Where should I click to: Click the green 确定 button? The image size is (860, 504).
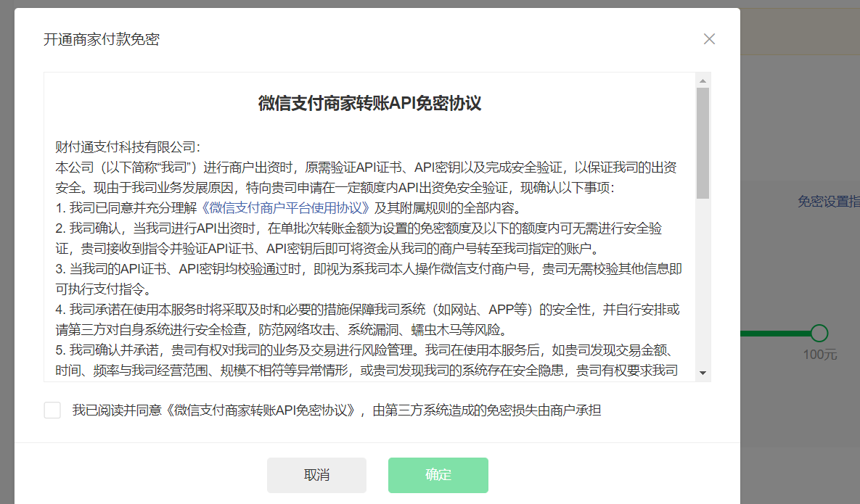[438, 475]
